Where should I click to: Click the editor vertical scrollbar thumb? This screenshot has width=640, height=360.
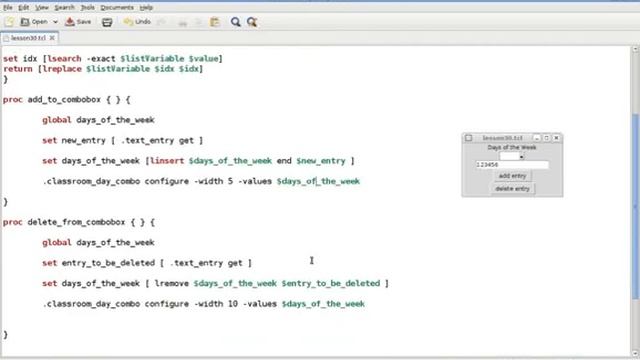[x=636, y=206]
